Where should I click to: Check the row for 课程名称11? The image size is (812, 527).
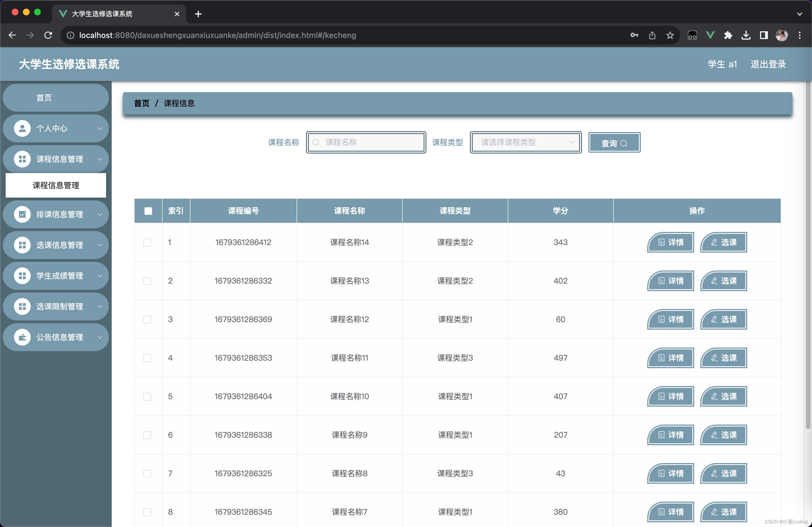[147, 358]
